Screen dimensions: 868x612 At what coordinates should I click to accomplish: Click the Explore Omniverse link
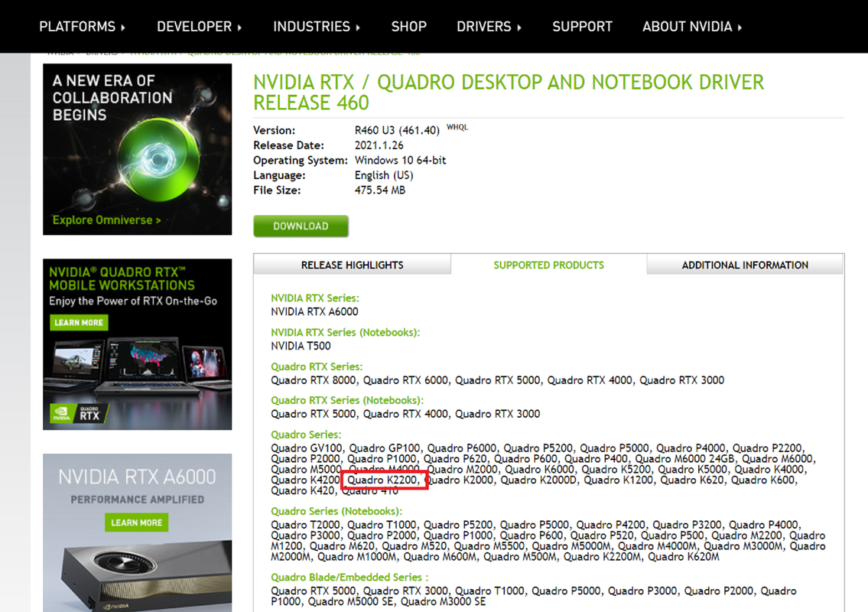point(107,220)
